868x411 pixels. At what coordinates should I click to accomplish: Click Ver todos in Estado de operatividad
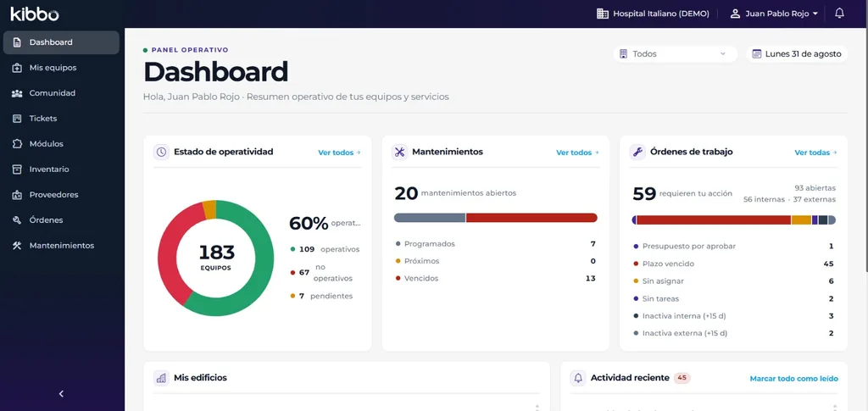(x=339, y=153)
